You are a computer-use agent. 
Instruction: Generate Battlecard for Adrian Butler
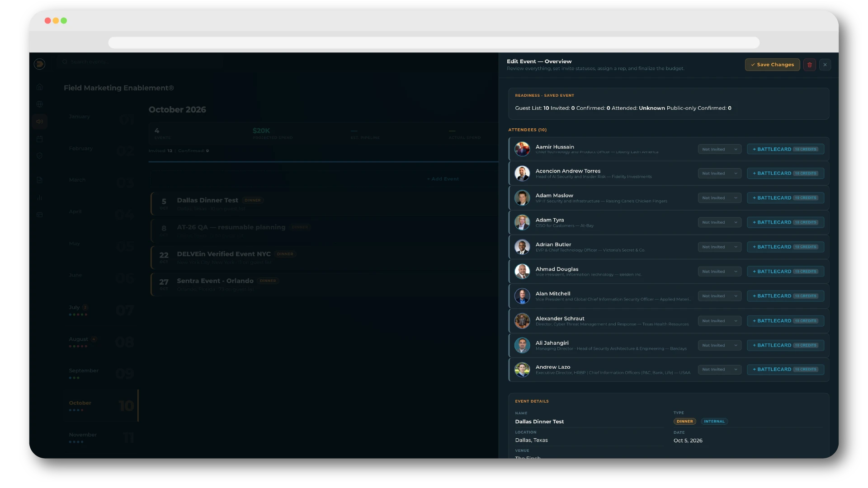point(785,247)
